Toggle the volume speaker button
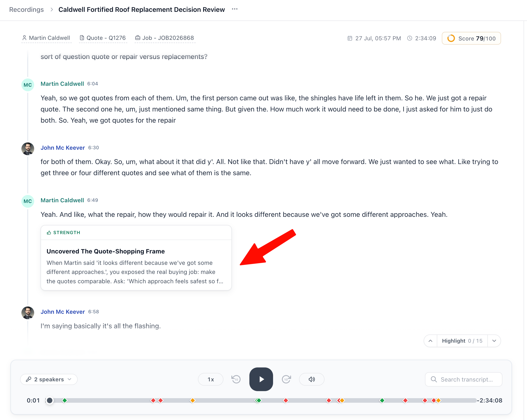The height and width of the screenshot is (420, 527). [x=312, y=379]
